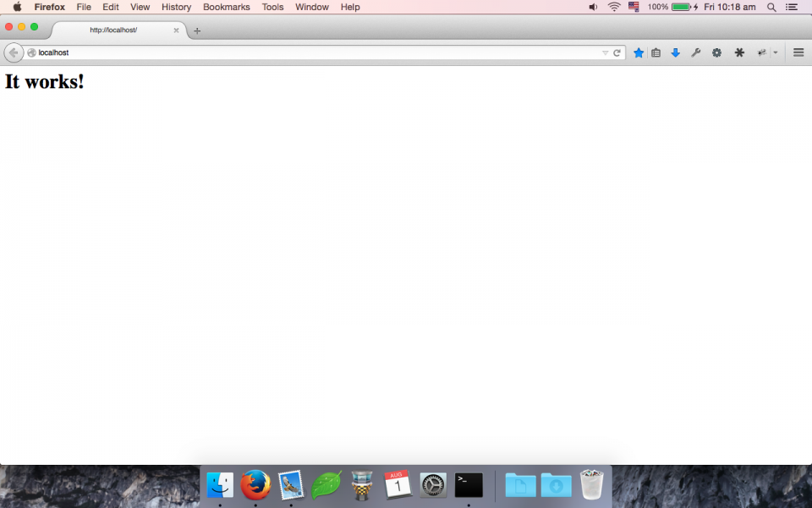Close the http://localhost/ tab
Viewport: 812px width, 508px height.
click(x=176, y=30)
